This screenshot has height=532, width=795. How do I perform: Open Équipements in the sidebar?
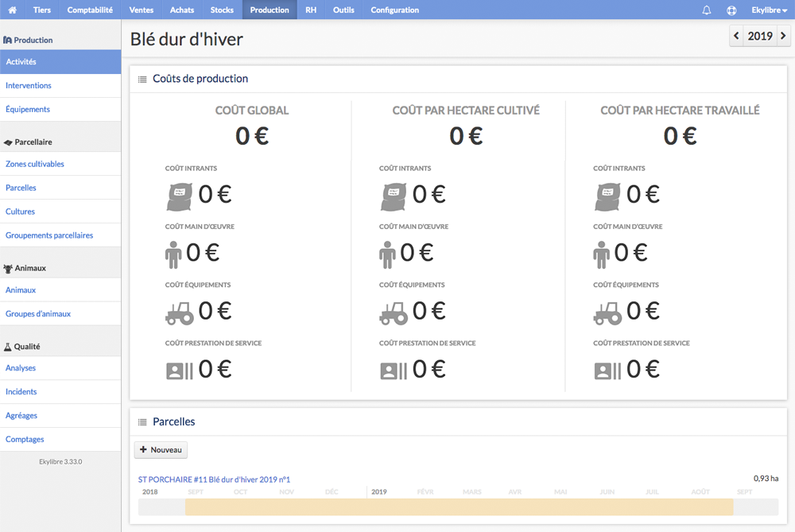point(60,110)
